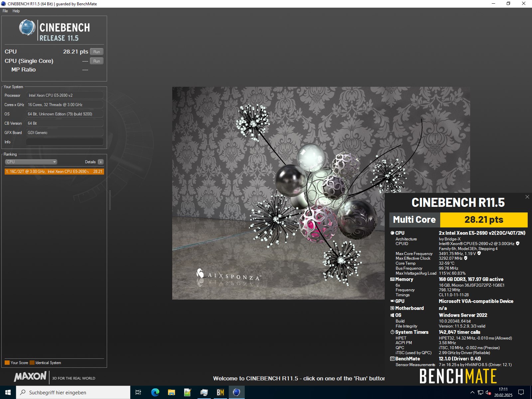
Task: Click the BenchMate section icon
Action: (x=392, y=359)
